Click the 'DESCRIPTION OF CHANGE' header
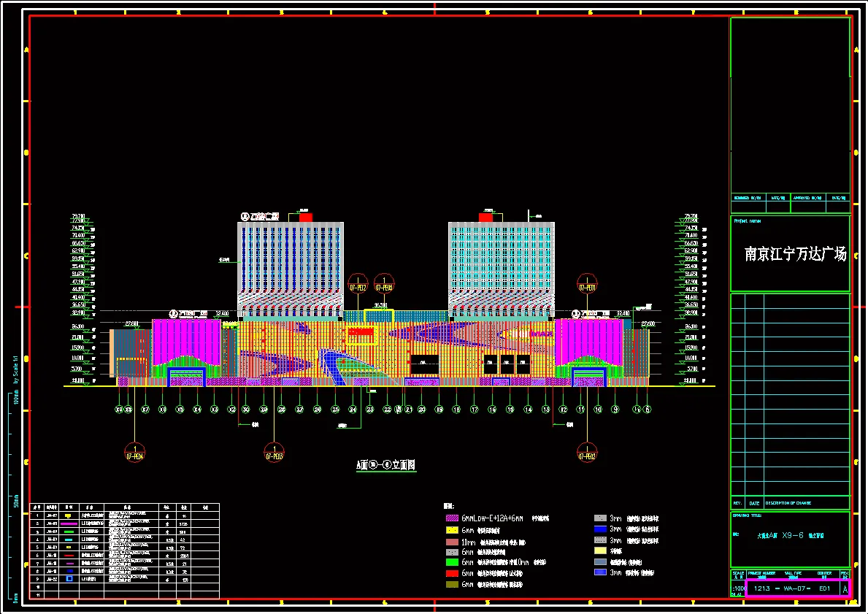The width and height of the screenshot is (868, 614). pos(788,503)
